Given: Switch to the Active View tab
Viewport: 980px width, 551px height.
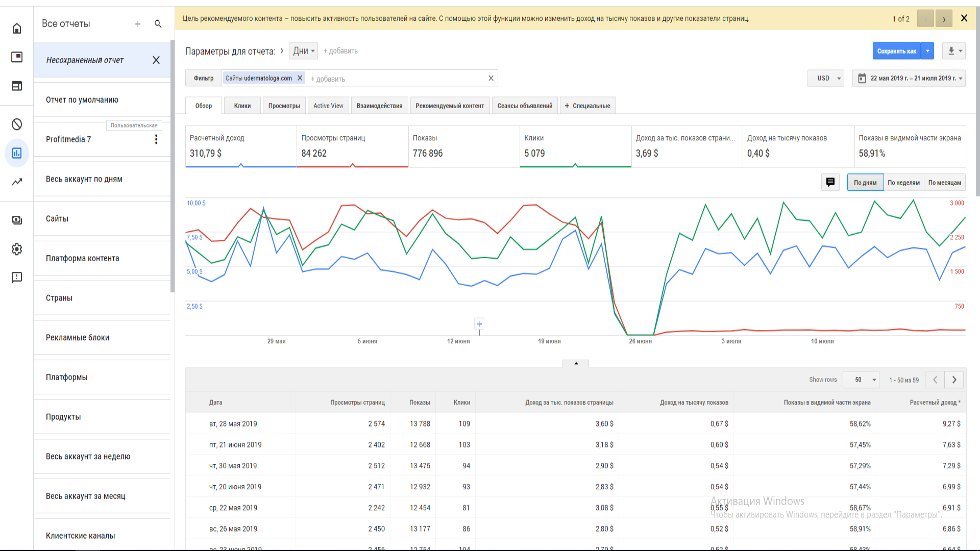Looking at the screenshot, I should (x=328, y=106).
